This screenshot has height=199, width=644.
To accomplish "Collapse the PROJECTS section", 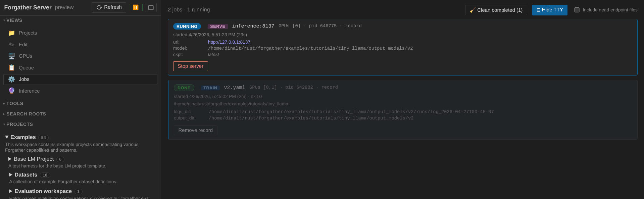I will (18, 125).
